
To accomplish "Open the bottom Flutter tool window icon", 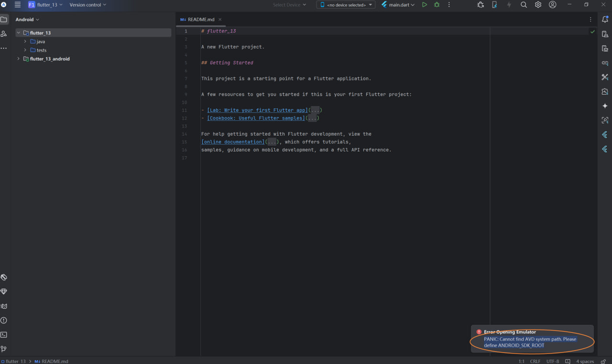I will coord(605,149).
